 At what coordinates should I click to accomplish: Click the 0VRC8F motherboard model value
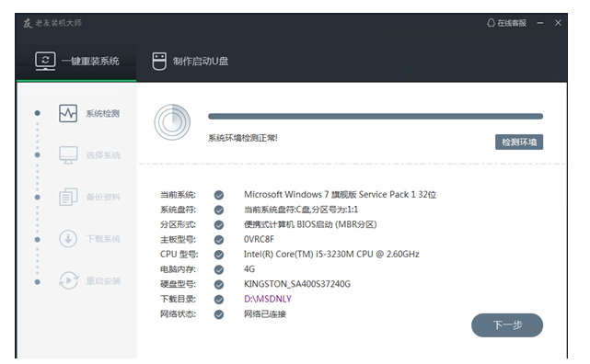[x=259, y=239]
